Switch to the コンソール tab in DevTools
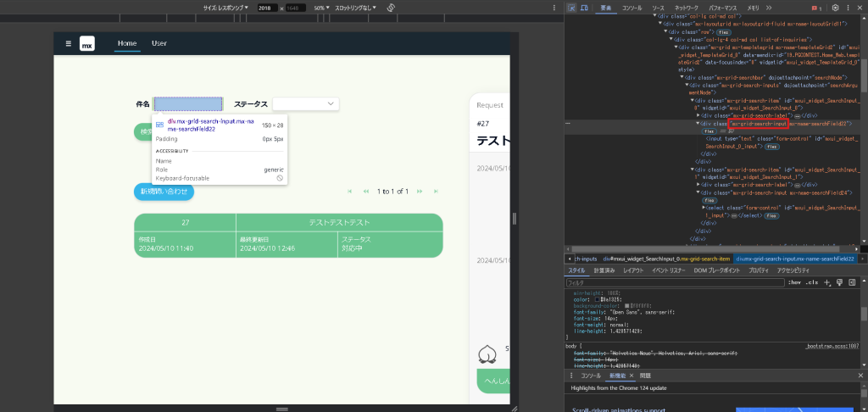This screenshot has width=868, height=412. click(632, 8)
